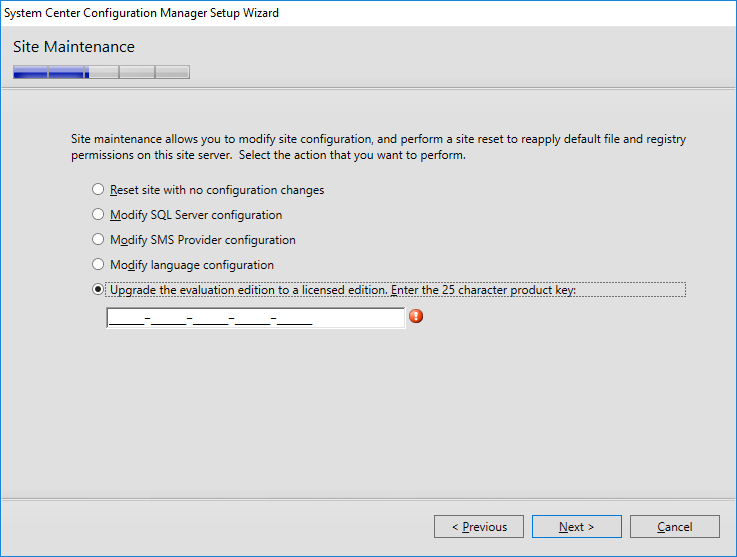Proceed with the Next button

point(577,526)
